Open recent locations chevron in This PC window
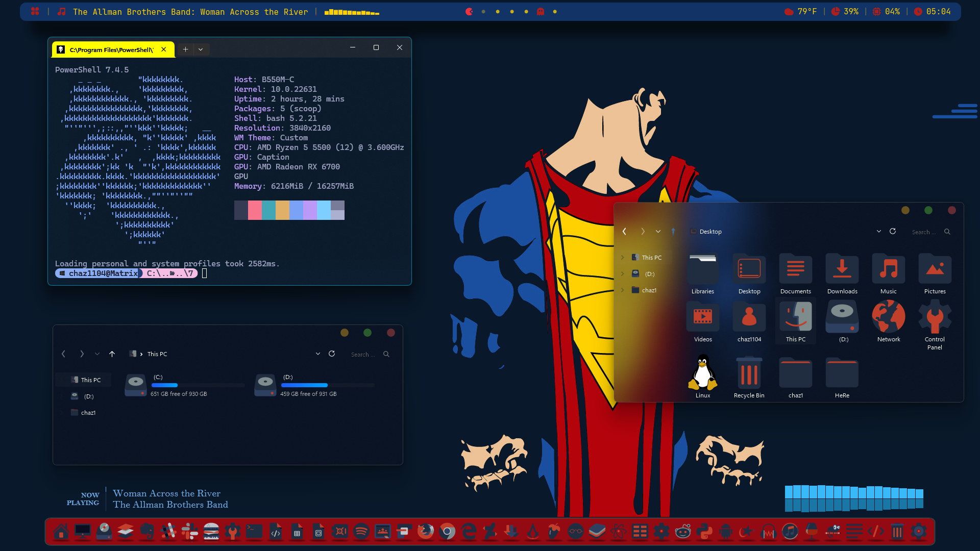Screen dimensions: 980x551 click(97, 354)
